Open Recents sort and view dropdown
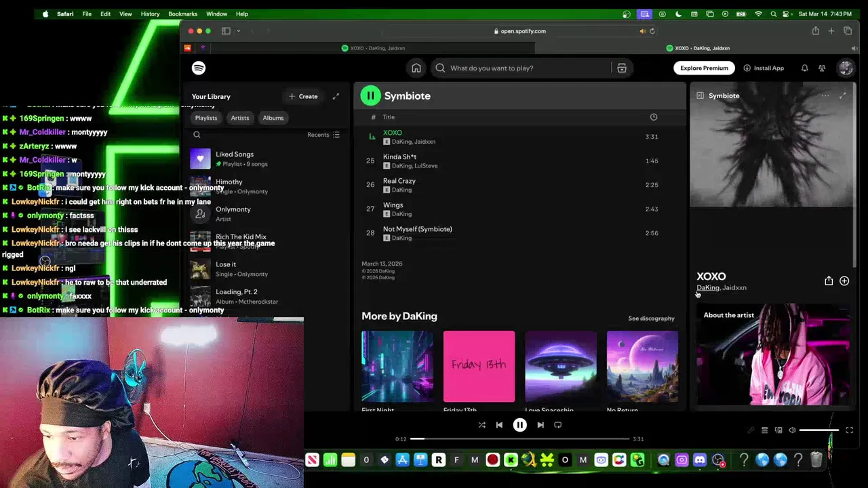This screenshot has width=868, height=488. tap(323, 135)
